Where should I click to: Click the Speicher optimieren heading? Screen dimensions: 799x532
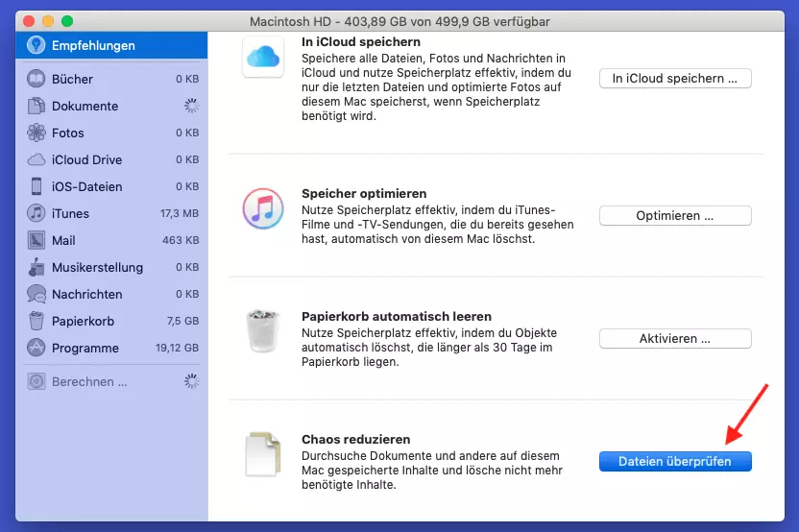pos(364,194)
